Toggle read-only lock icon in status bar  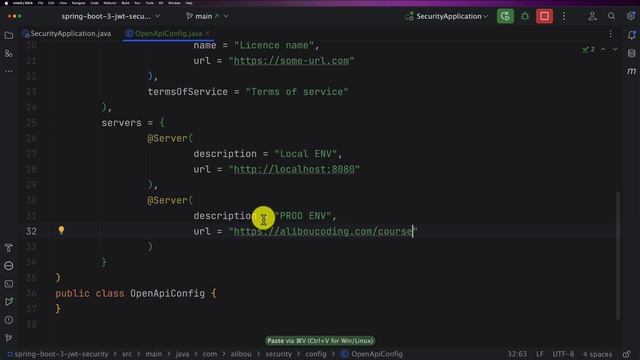coord(627,354)
